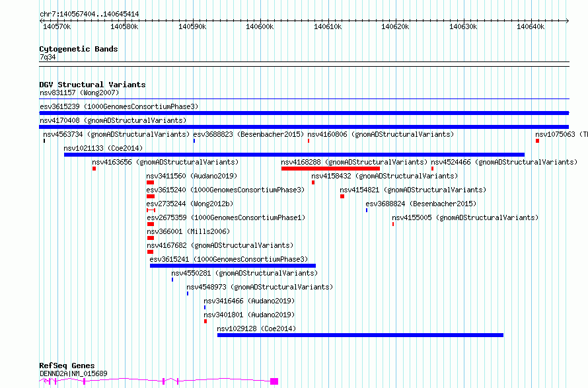Click the nsv4524466 variant label
Image resolution: width=588 pixels, height=388 pixels.
coord(504,162)
